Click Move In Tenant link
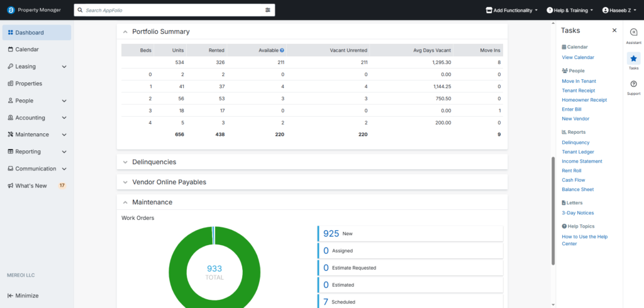The height and width of the screenshot is (308, 644). [579, 81]
